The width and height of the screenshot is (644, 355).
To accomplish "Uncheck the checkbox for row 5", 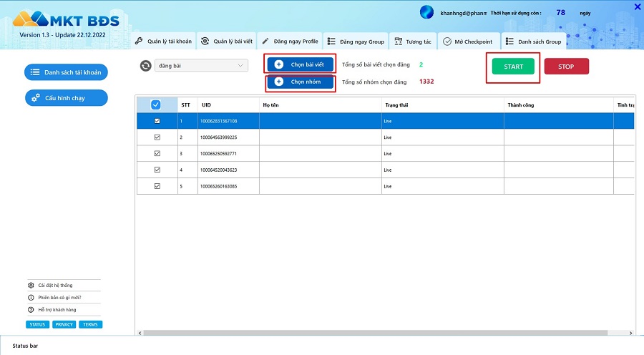I will (x=157, y=186).
